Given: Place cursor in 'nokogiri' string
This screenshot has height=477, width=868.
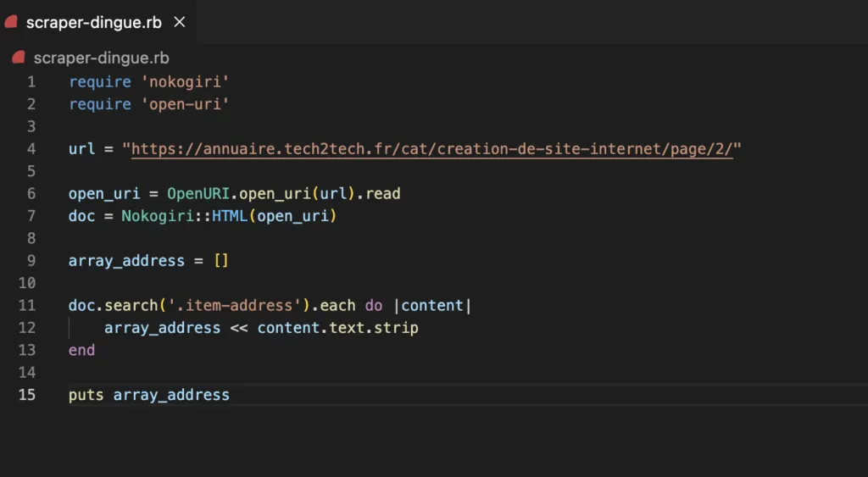Looking at the screenshot, I should (185, 82).
